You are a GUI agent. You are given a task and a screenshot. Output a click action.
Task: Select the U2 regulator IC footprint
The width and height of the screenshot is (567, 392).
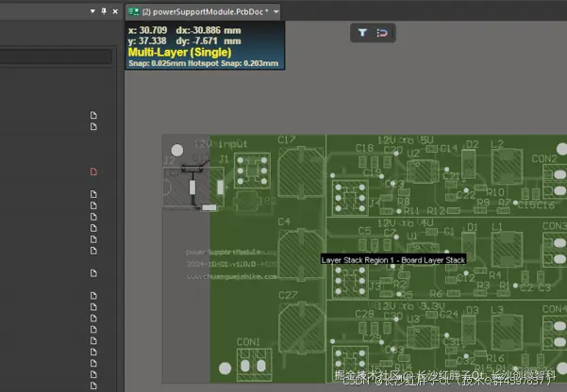click(422, 171)
